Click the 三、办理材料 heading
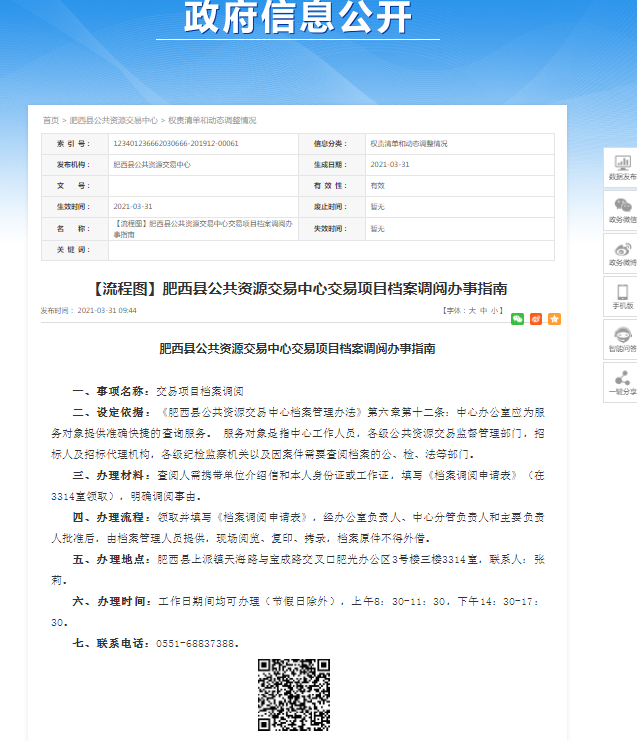The width and height of the screenshot is (637, 741). coord(111,475)
